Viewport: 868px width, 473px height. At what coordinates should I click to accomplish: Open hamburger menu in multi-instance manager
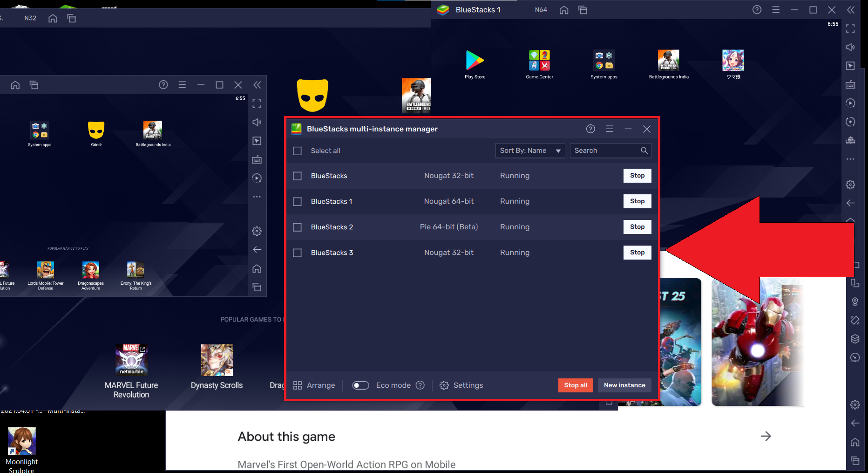[610, 129]
